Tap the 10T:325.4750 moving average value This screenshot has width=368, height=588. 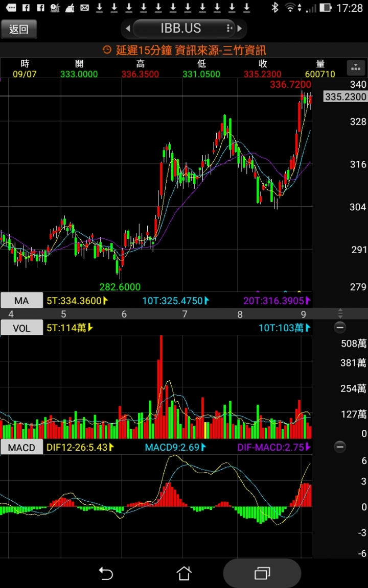pyautogui.click(x=176, y=300)
